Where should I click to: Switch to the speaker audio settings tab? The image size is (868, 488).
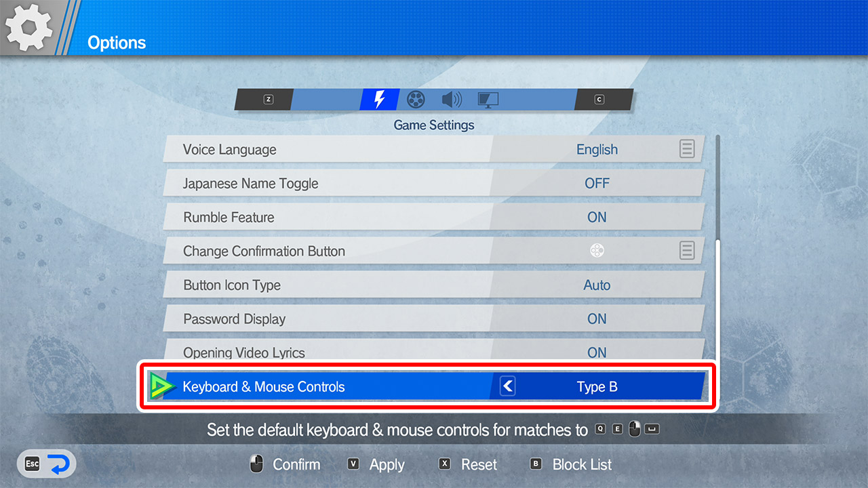coord(452,100)
